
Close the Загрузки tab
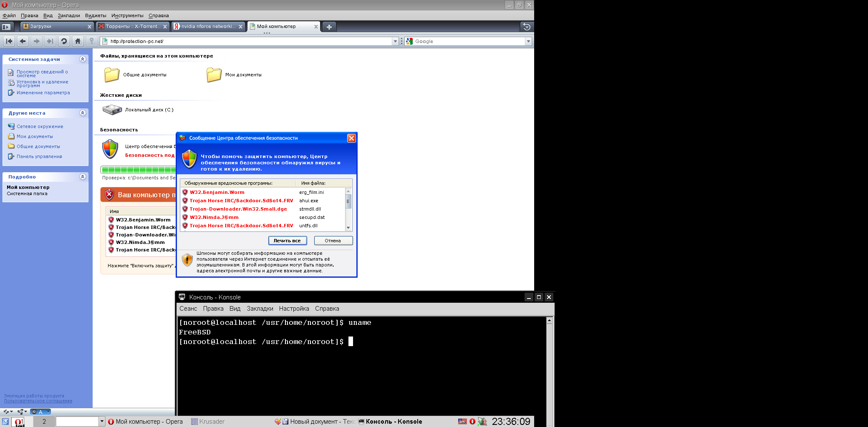tap(89, 27)
